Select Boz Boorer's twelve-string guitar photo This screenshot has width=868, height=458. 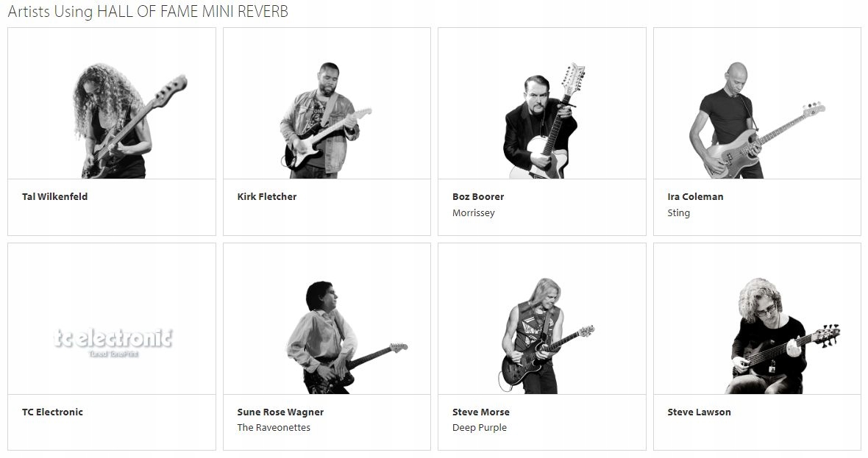[542, 104]
